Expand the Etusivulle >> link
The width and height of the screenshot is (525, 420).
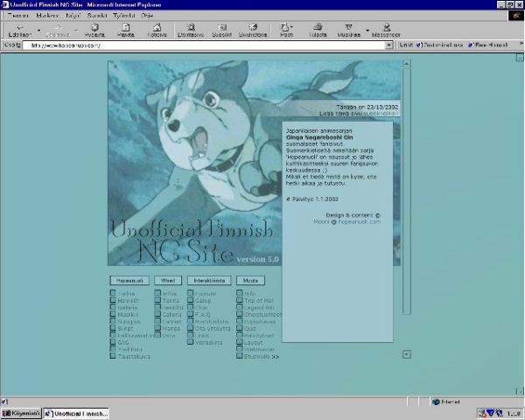pyautogui.click(x=261, y=356)
